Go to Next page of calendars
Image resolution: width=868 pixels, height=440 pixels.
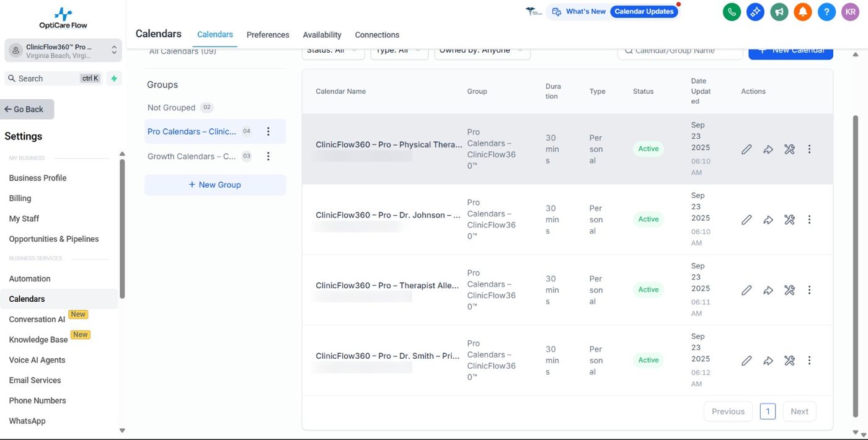click(x=799, y=411)
